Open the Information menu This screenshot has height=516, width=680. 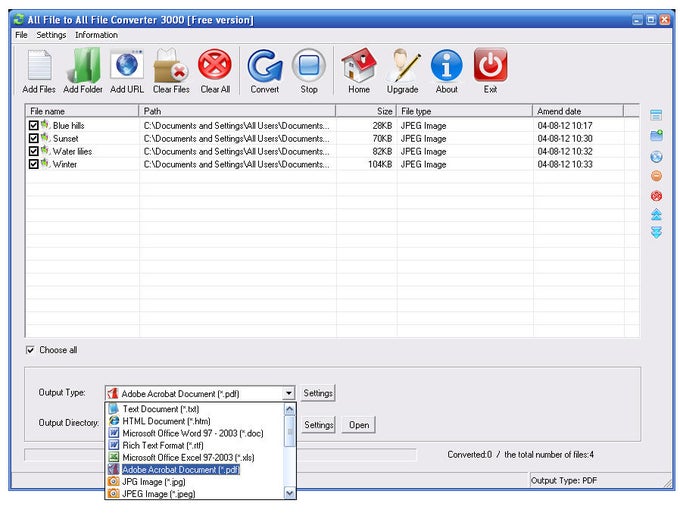click(x=96, y=35)
